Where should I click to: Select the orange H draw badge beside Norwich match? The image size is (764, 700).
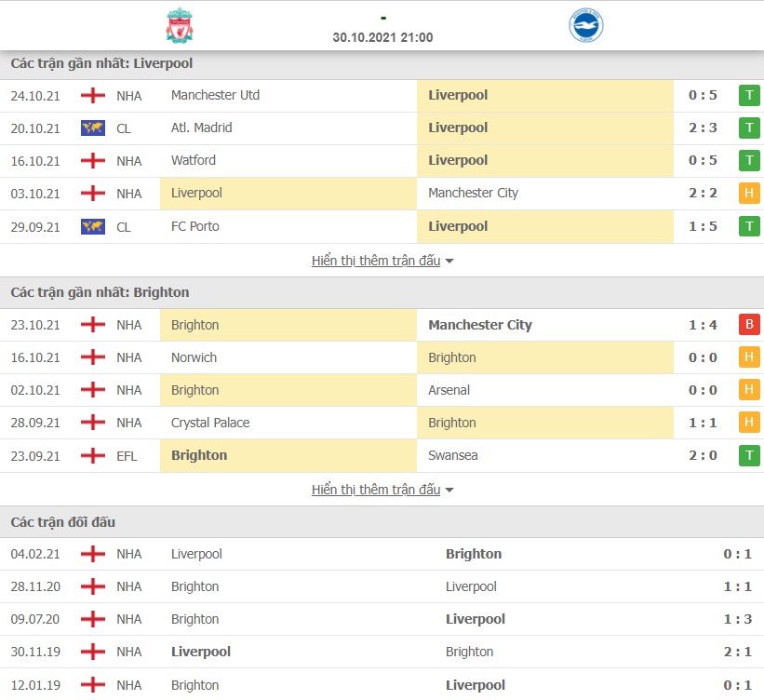point(749,357)
